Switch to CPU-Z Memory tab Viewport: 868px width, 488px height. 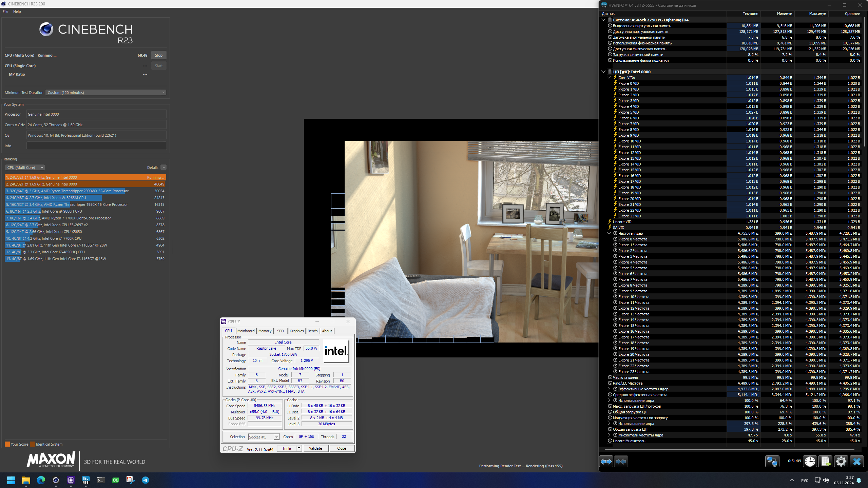(265, 331)
